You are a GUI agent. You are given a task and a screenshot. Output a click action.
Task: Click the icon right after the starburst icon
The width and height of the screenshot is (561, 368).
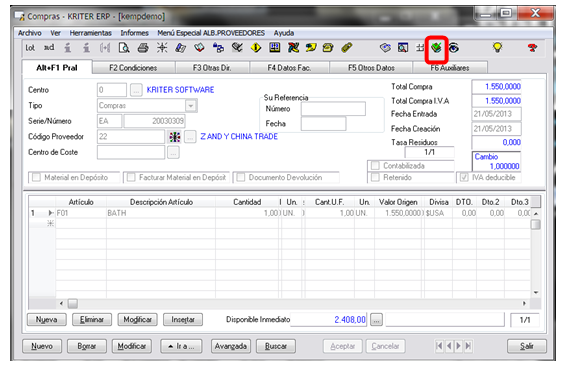(x=181, y=48)
